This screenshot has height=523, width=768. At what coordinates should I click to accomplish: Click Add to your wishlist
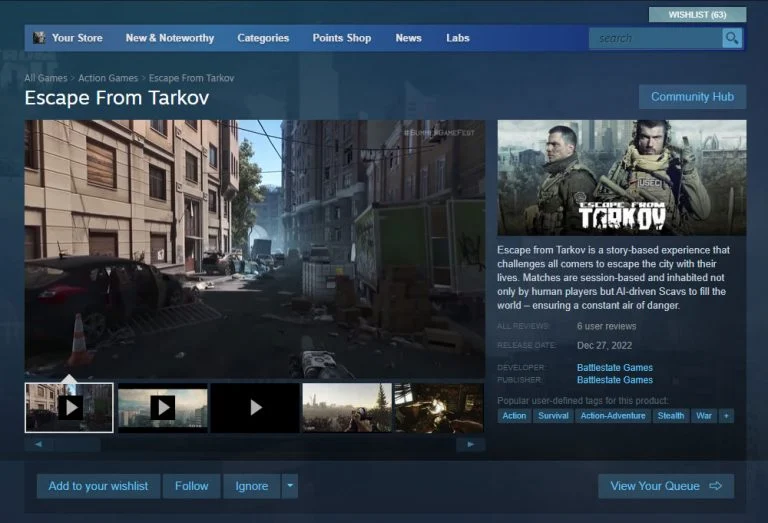coord(98,486)
